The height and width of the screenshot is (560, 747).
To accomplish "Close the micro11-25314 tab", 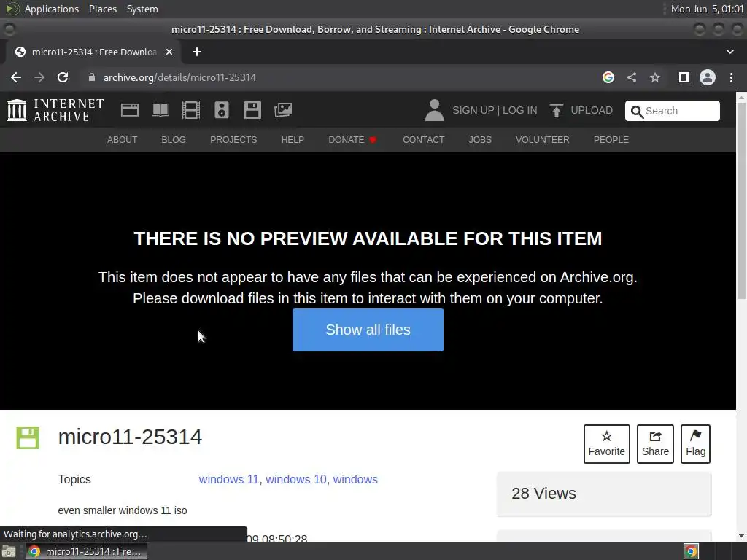I will (x=169, y=52).
